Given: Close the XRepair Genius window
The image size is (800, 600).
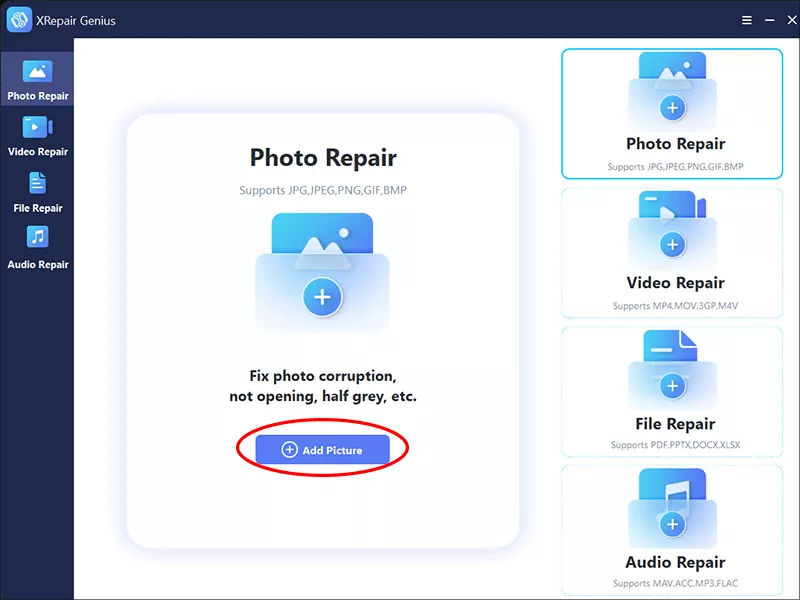Looking at the screenshot, I should click(x=791, y=20).
